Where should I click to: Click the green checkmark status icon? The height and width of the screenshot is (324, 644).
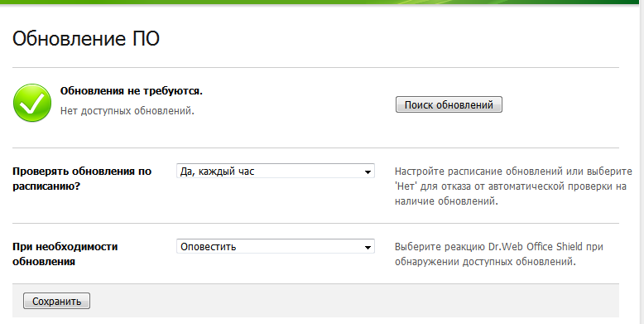click(32, 103)
